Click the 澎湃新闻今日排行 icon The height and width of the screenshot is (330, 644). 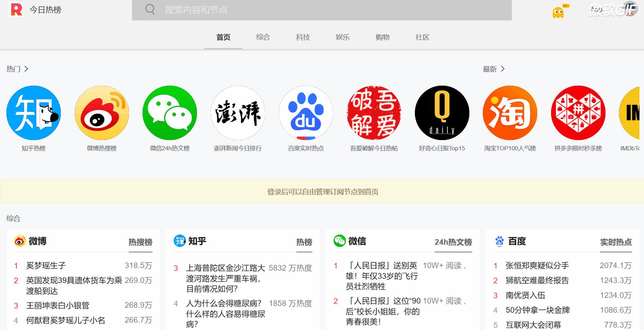coord(238,112)
